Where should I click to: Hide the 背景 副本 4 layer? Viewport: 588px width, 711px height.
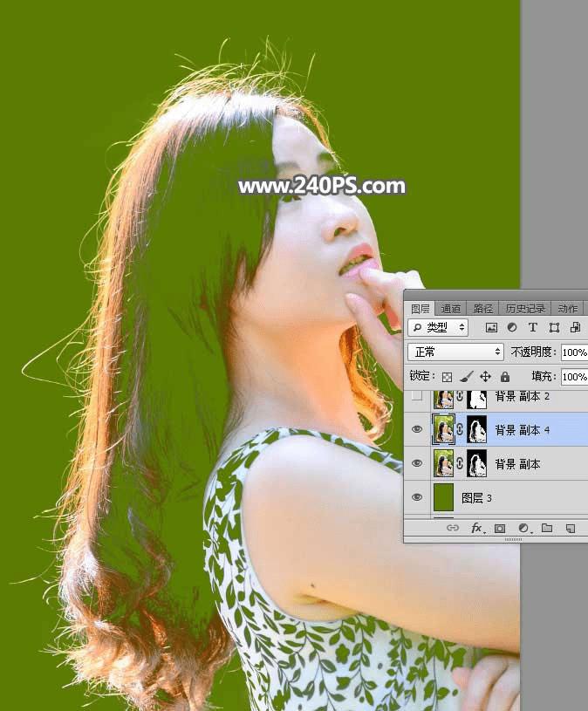[x=417, y=429]
